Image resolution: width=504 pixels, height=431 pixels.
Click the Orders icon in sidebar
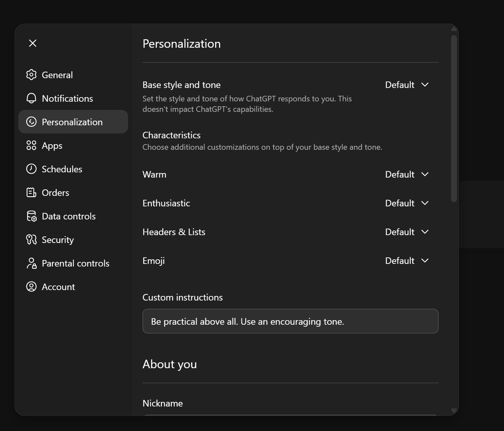pyautogui.click(x=31, y=193)
